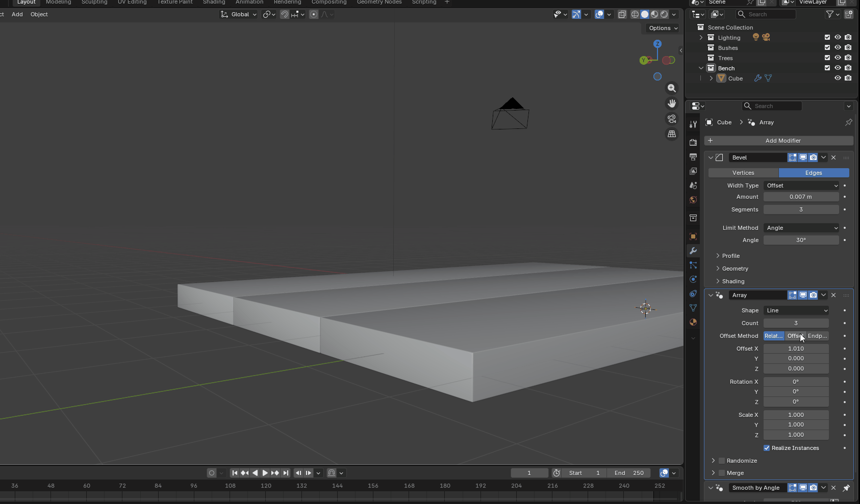Open the Add menu
Viewport: 860px width, 504px height.
tap(17, 14)
